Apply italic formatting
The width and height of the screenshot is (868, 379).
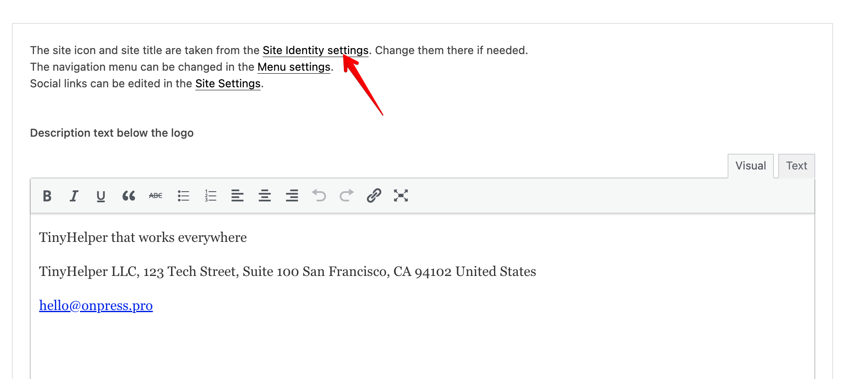pos(74,196)
